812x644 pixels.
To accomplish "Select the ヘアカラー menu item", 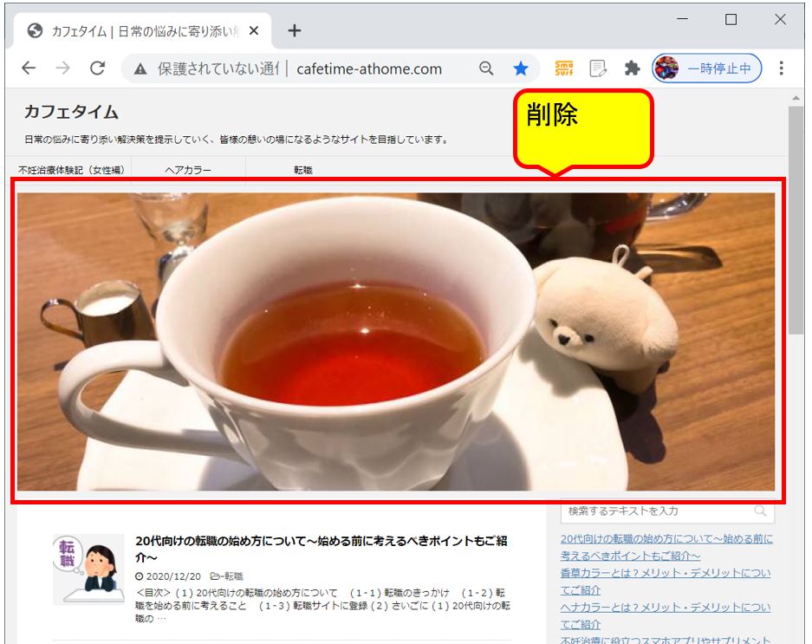I will pyautogui.click(x=188, y=171).
